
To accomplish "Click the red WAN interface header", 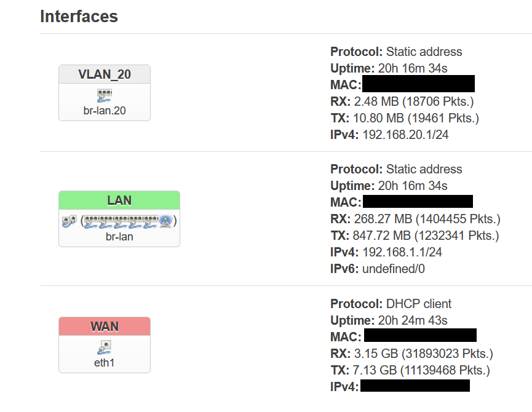I will [x=104, y=327].
